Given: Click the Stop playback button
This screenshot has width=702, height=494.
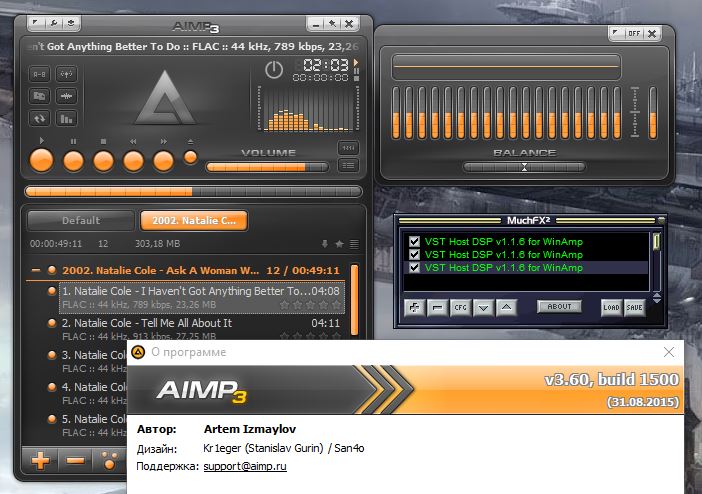Looking at the screenshot, I should [x=103, y=160].
